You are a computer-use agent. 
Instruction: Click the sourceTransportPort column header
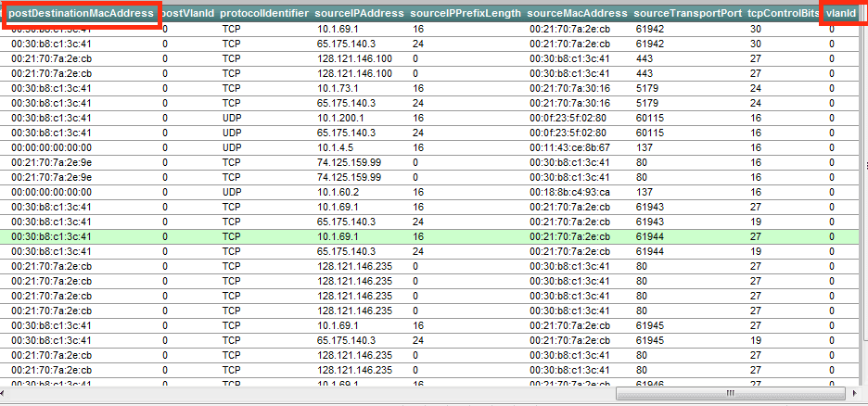coord(688,13)
